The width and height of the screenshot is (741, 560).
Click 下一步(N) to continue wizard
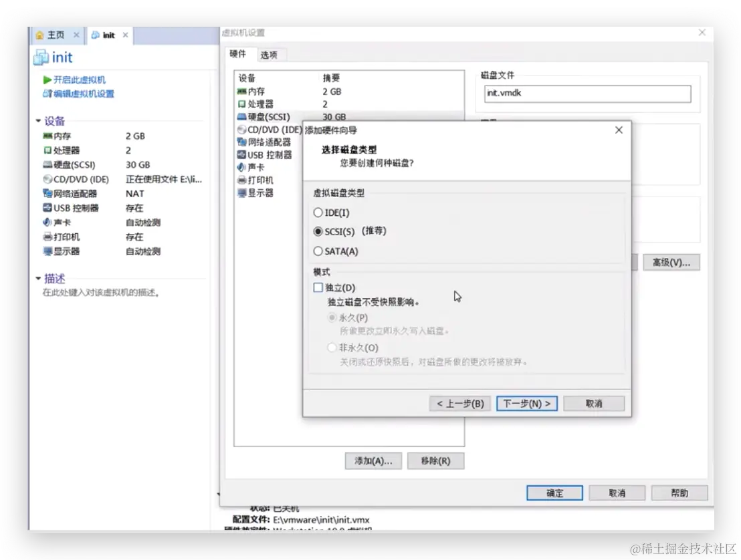pos(527,404)
